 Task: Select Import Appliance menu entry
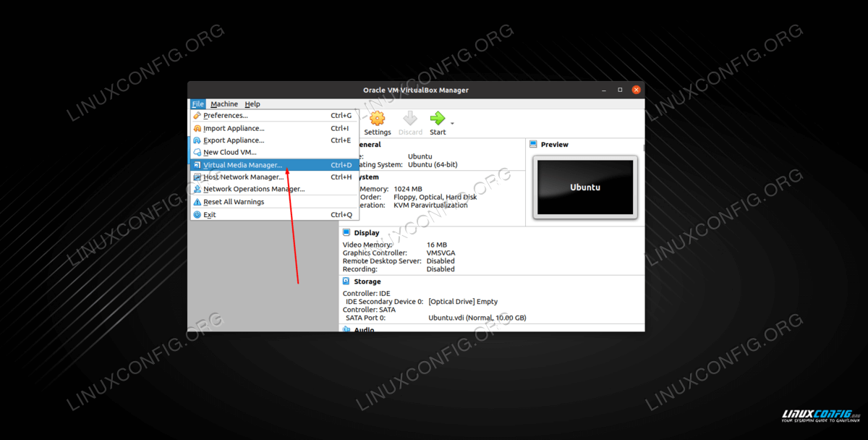[x=234, y=129]
